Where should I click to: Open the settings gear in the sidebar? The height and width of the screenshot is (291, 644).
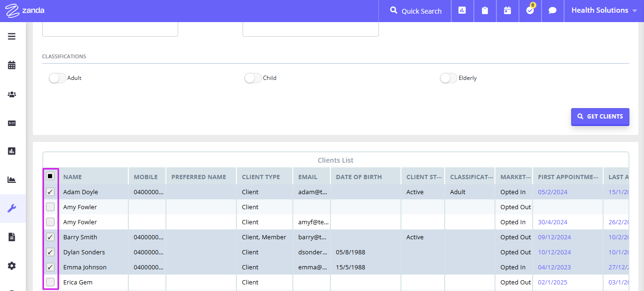(x=12, y=266)
